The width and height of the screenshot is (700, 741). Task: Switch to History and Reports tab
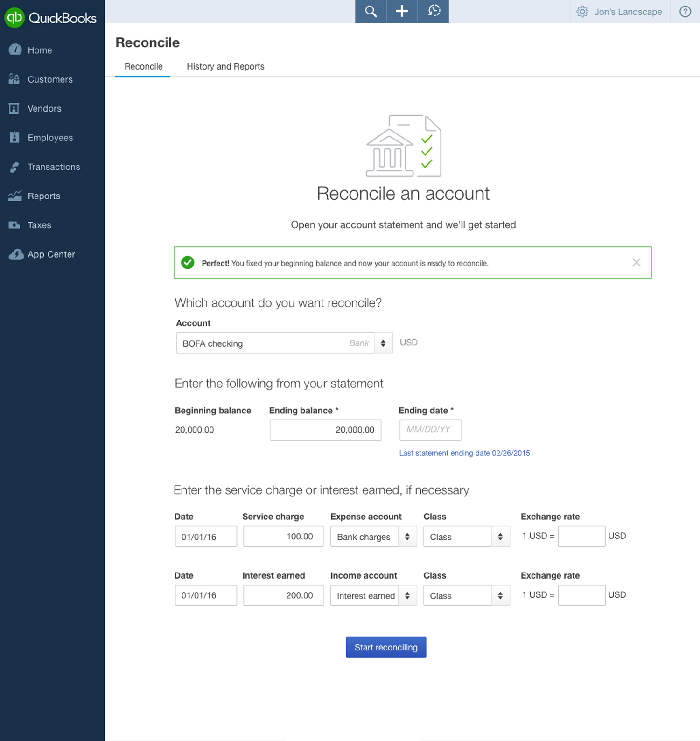[x=225, y=66]
